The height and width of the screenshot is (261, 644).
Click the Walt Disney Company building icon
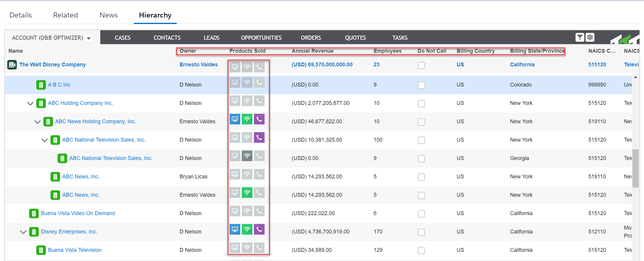coord(12,65)
